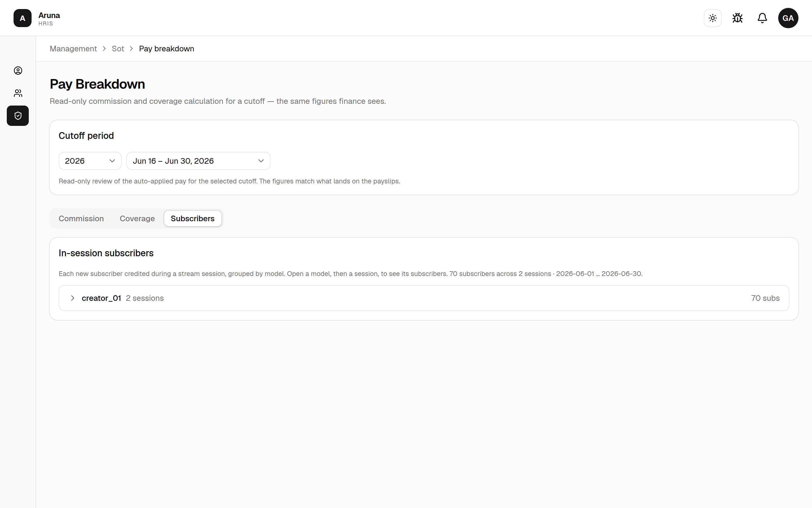Select the shield check sidebar icon
The image size is (812, 508).
point(18,116)
